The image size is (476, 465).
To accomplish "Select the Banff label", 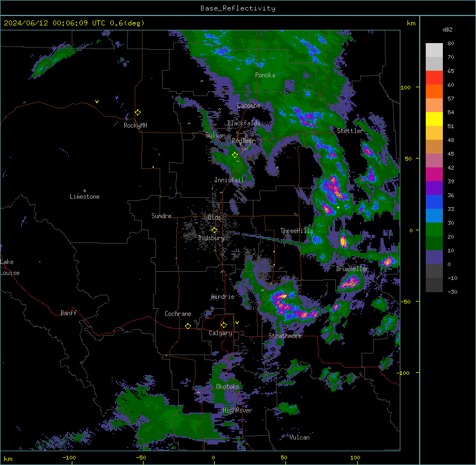I will click(x=68, y=313).
